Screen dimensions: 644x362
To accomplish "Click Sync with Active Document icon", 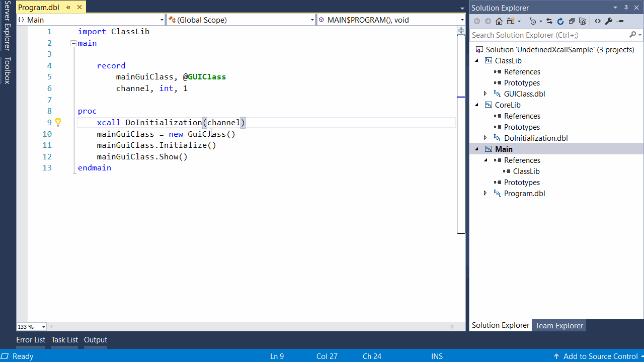I will coord(549,21).
